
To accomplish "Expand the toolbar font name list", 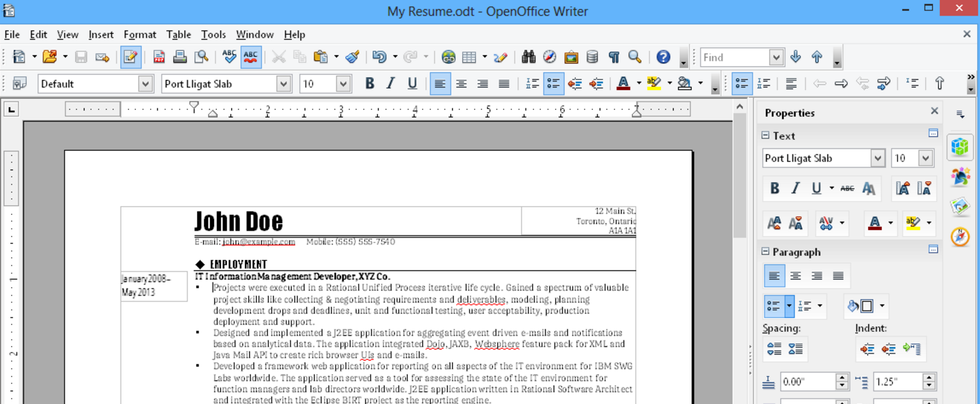I will (284, 84).
